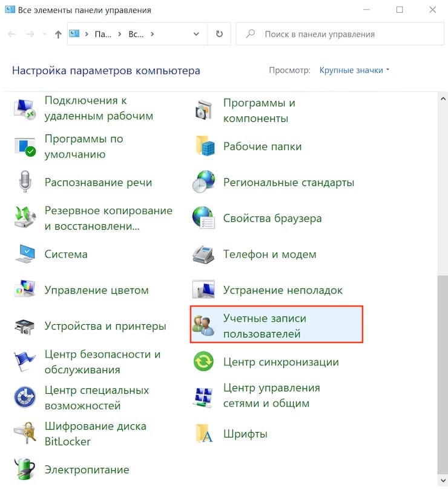The image size is (448, 489).
Task: Click the scrollbar down arrow
Action: click(443, 481)
